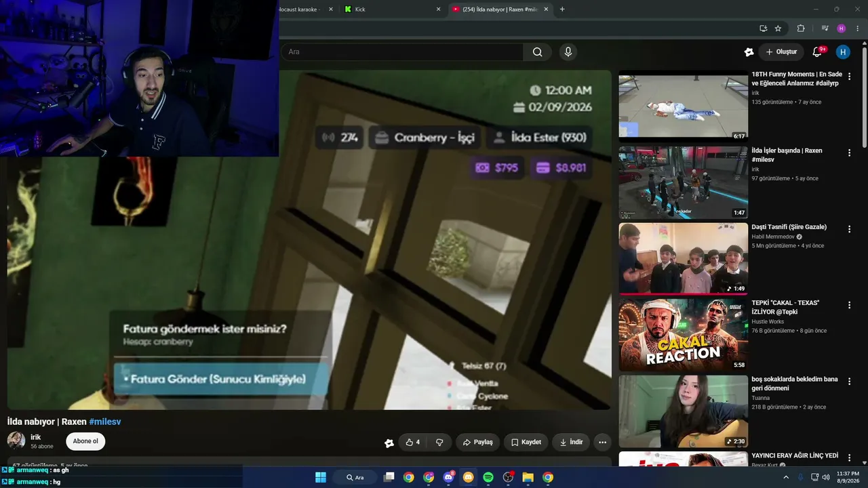868x488 pixels.
Task: Like the video with thumbs up
Action: tap(413, 443)
